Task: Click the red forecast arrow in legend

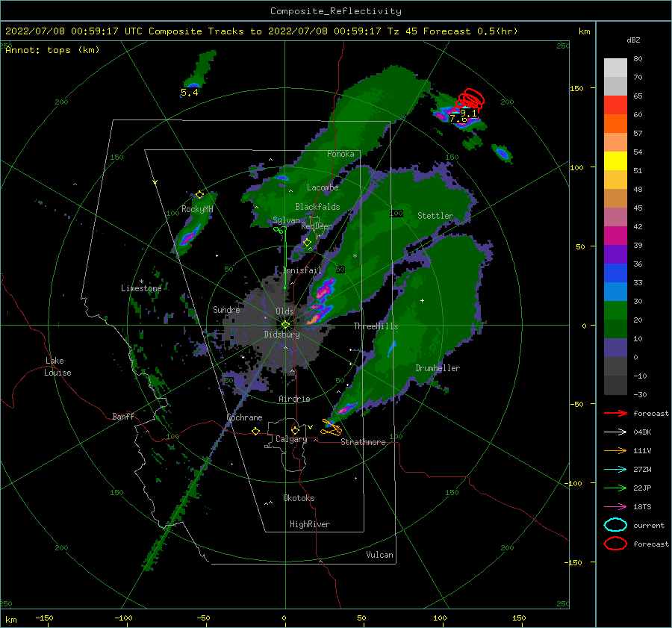Action: [x=615, y=413]
